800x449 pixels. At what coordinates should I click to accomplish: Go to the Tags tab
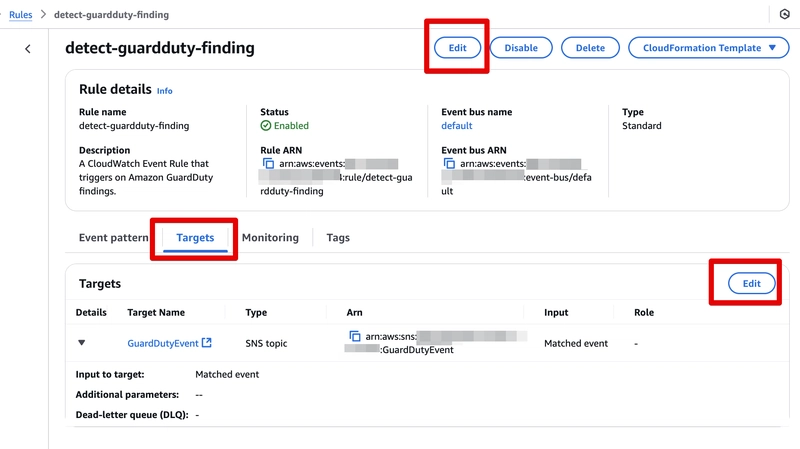tap(338, 238)
